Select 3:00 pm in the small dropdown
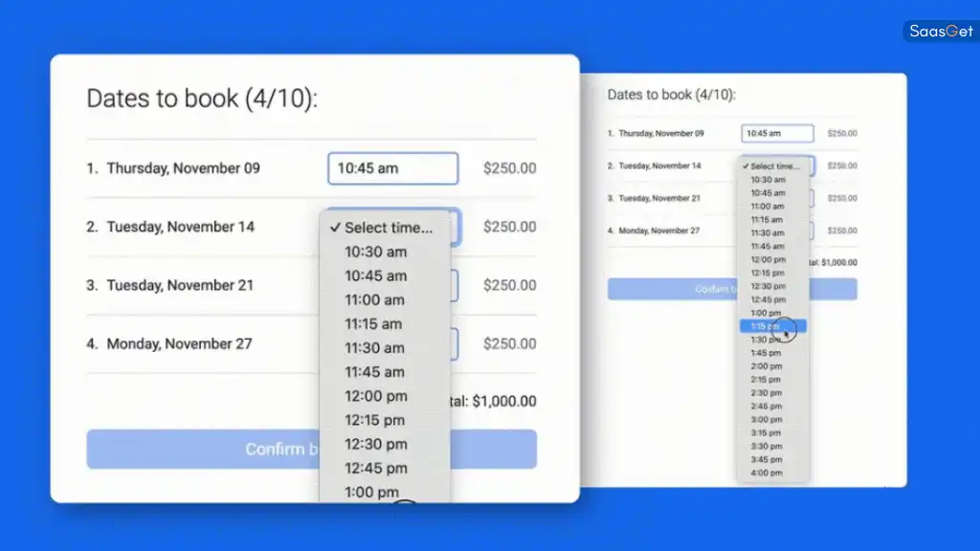 pyautogui.click(x=767, y=420)
